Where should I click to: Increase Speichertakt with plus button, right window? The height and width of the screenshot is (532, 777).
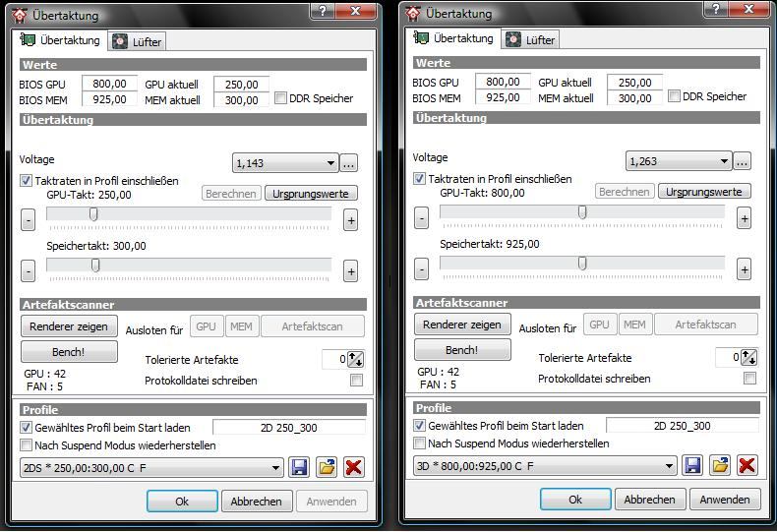pos(745,269)
